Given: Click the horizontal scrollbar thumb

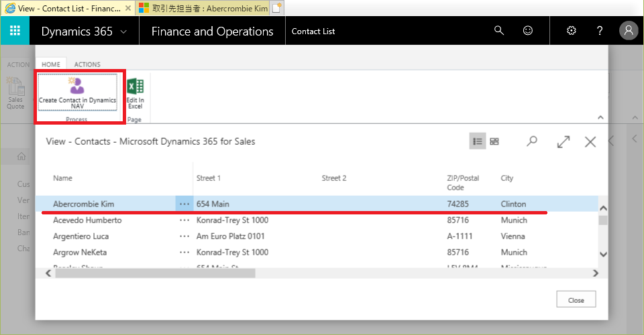Looking at the screenshot, I should [155, 273].
